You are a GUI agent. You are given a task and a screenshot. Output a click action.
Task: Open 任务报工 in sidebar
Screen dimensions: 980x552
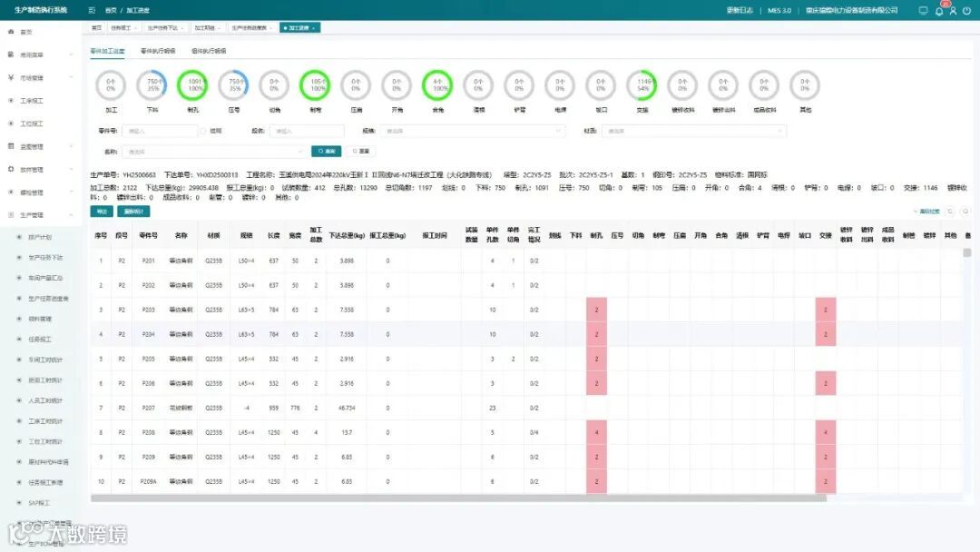(x=40, y=340)
